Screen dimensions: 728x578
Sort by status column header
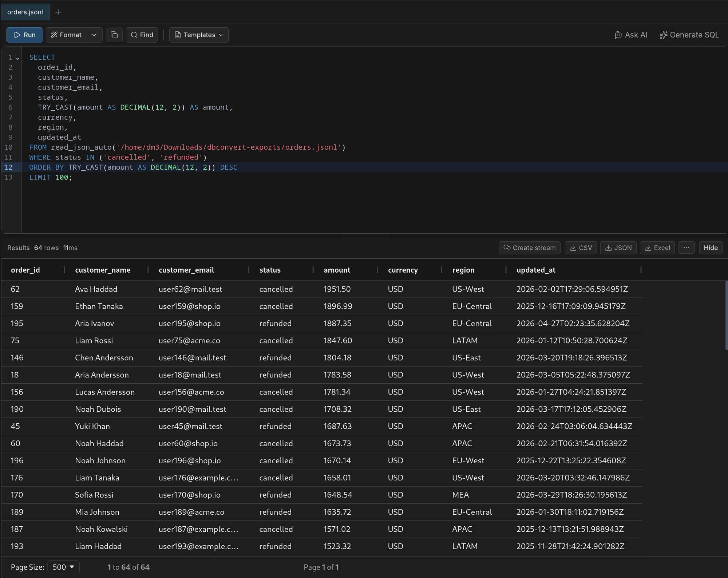(x=270, y=270)
